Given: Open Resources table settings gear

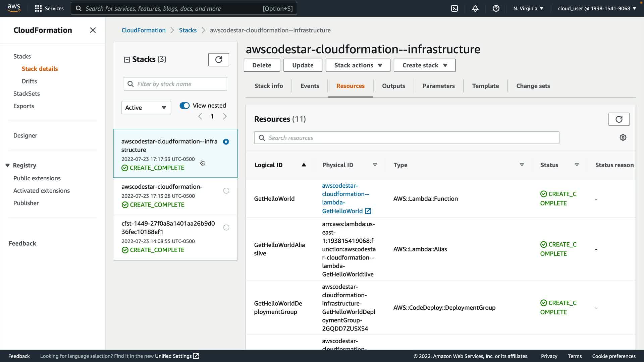Looking at the screenshot, I should click(623, 138).
